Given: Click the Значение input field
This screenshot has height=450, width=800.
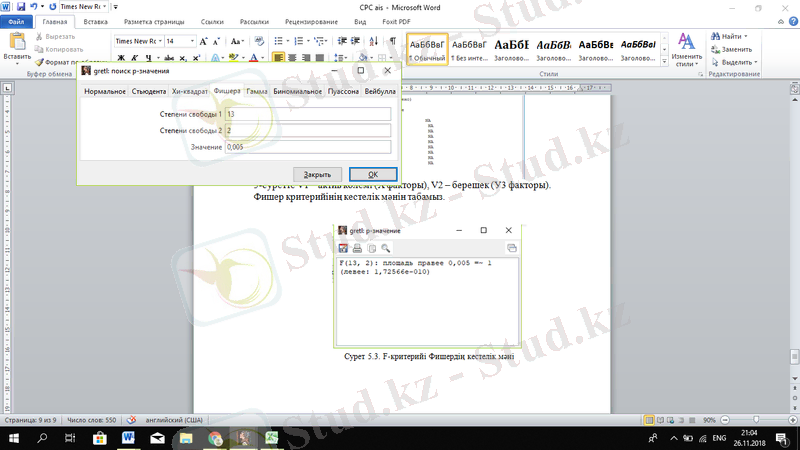Looking at the screenshot, I should coord(307,147).
